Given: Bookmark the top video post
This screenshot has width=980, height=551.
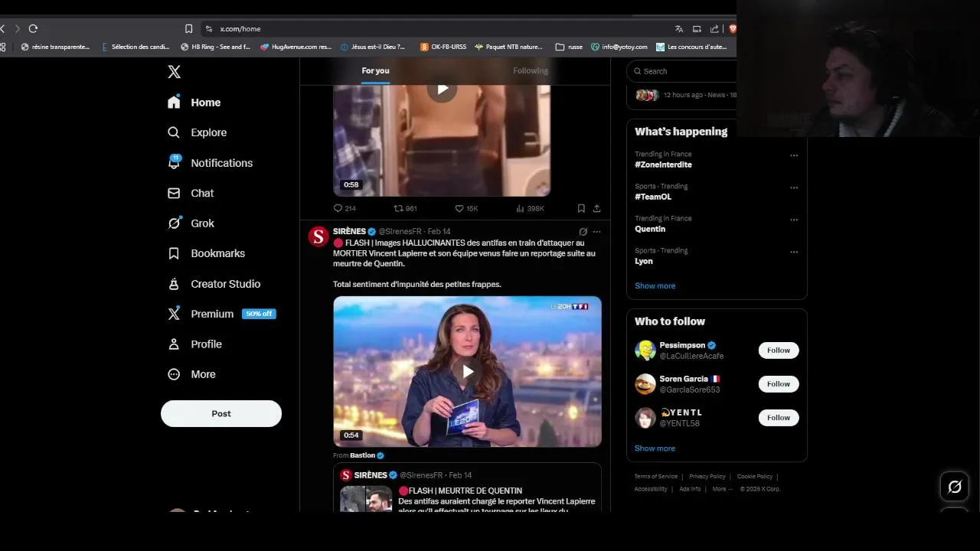Looking at the screenshot, I should [x=581, y=208].
